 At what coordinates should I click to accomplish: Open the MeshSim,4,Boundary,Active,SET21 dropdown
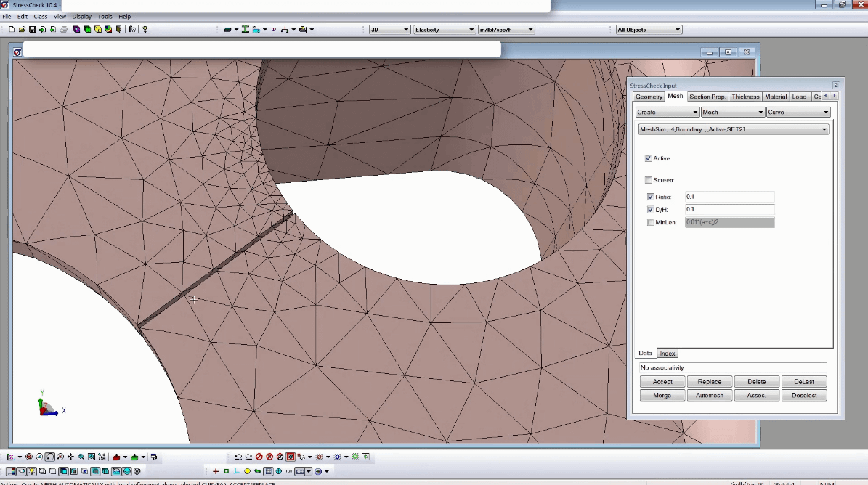824,129
